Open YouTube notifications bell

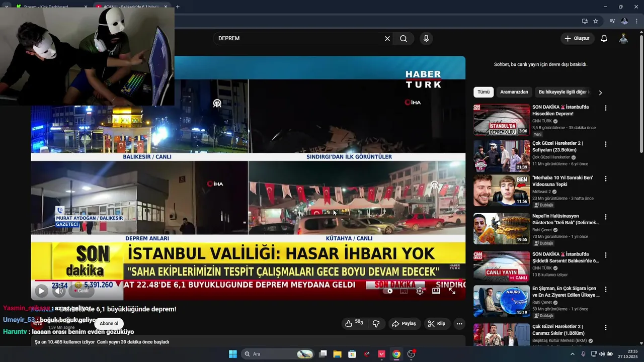(604, 39)
